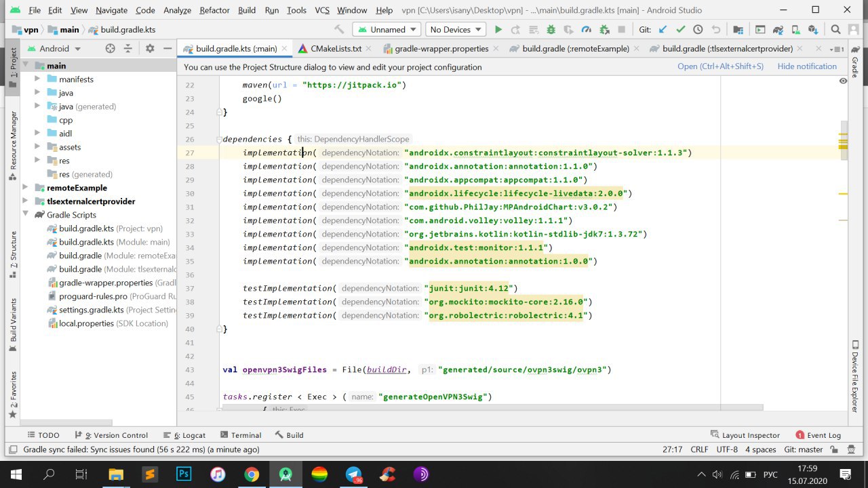Hide the Project panel with the minus icon
Screen dimensions: 868x488
[167, 49]
